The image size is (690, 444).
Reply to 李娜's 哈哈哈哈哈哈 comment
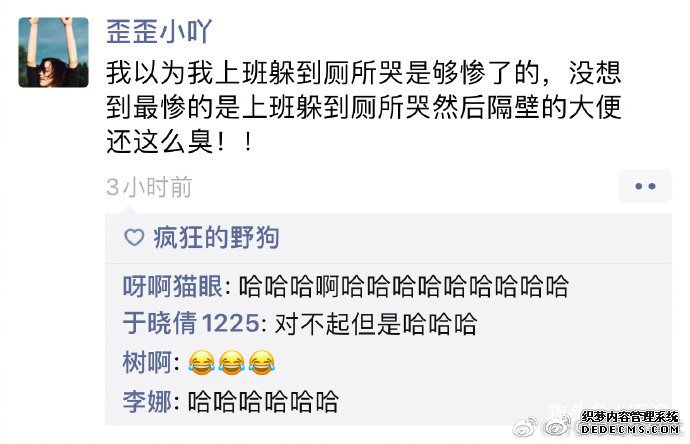pyautogui.click(x=263, y=401)
